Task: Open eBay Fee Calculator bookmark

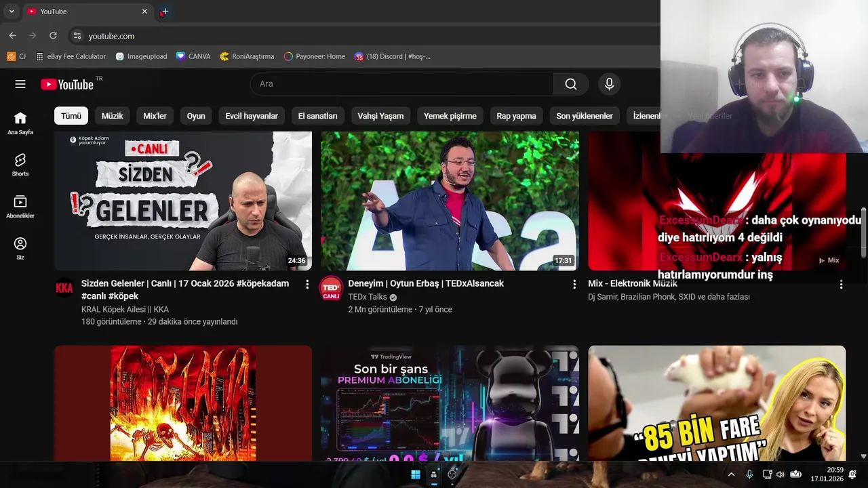Action: click(x=71, y=56)
